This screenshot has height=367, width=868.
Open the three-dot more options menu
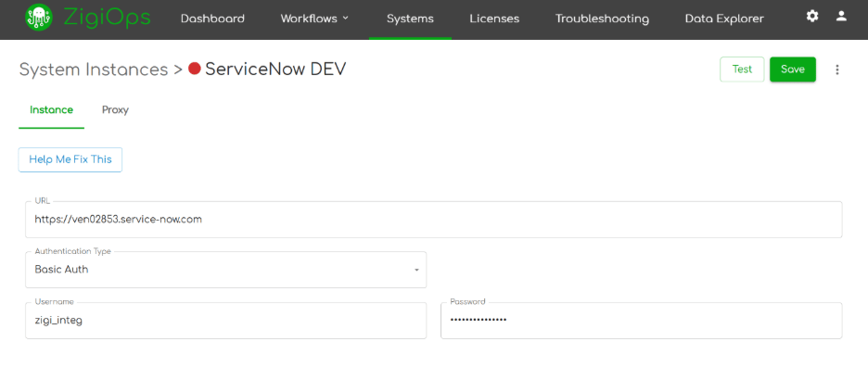click(x=837, y=70)
